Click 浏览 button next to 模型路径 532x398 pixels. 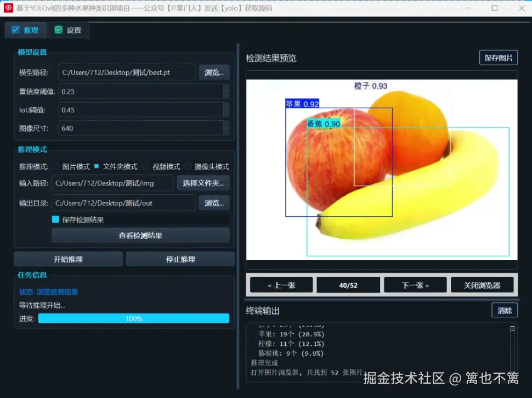214,72
